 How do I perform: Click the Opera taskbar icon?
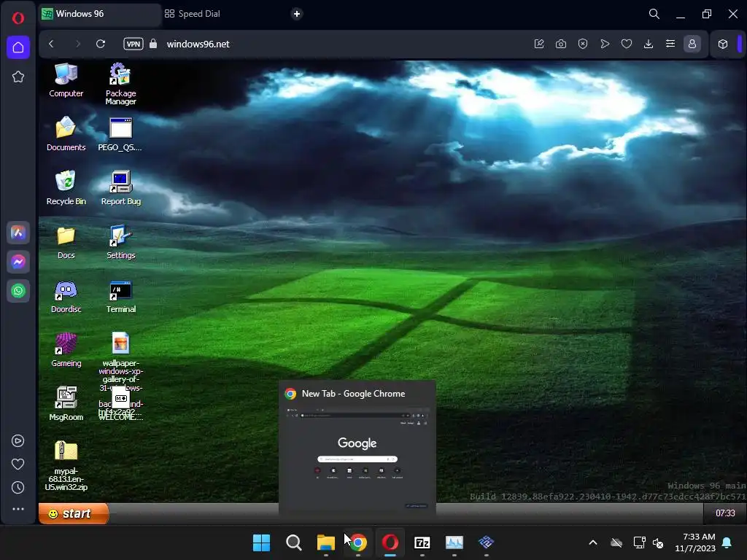(390, 542)
